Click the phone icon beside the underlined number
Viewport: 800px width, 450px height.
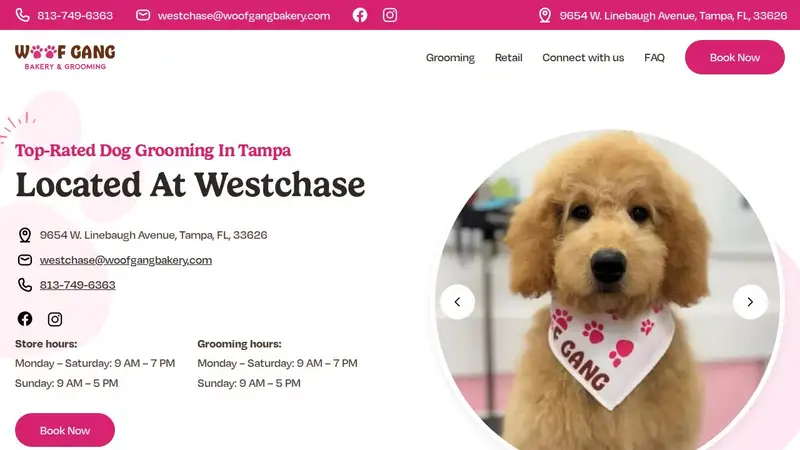point(25,285)
